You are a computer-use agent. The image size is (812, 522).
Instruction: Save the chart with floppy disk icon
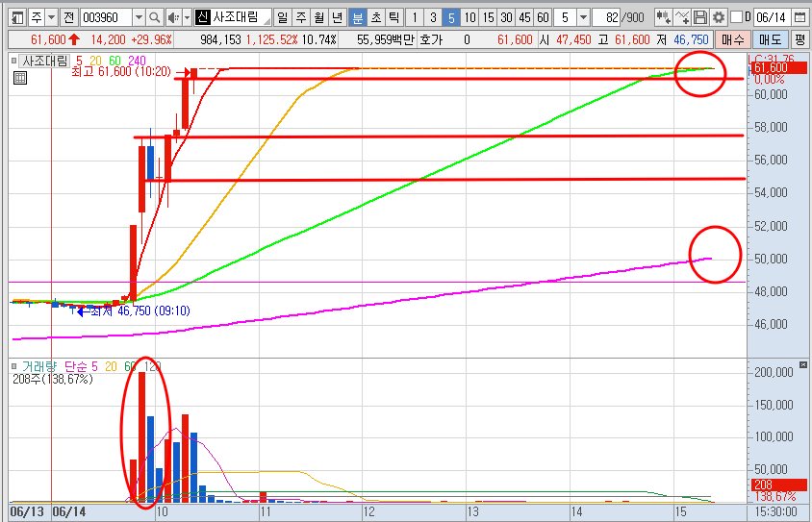[x=700, y=17]
